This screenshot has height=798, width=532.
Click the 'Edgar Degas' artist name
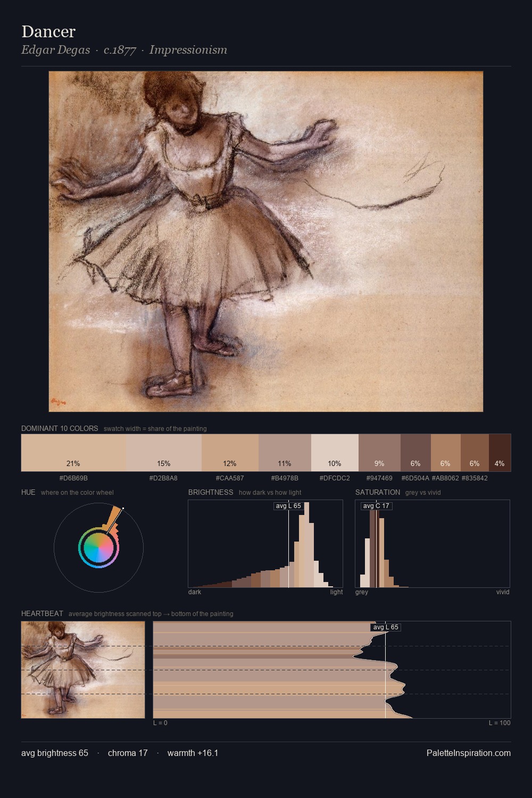tap(55, 50)
